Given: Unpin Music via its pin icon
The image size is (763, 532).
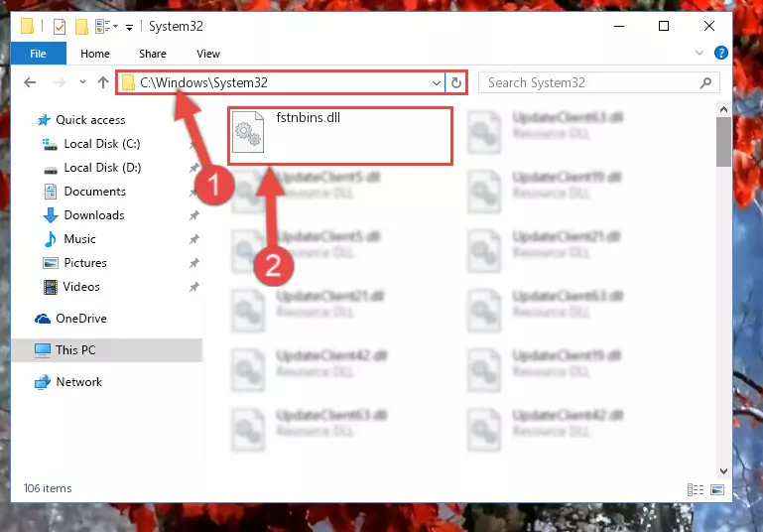Looking at the screenshot, I should pos(194,239).
